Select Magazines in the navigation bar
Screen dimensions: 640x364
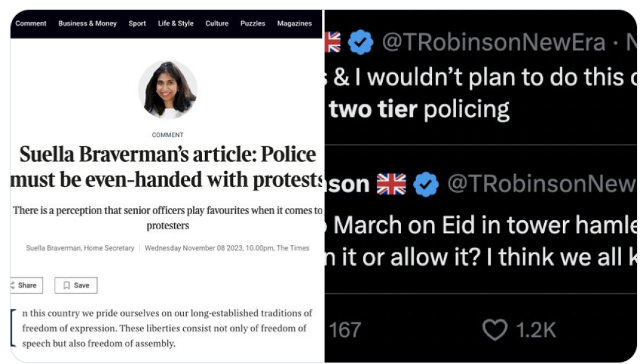point(294,24)
